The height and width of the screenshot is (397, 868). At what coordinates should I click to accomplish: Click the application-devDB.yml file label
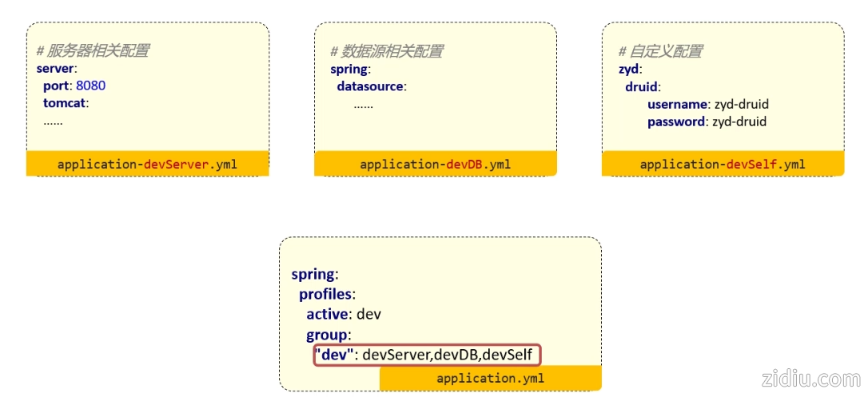coord(435,165)
